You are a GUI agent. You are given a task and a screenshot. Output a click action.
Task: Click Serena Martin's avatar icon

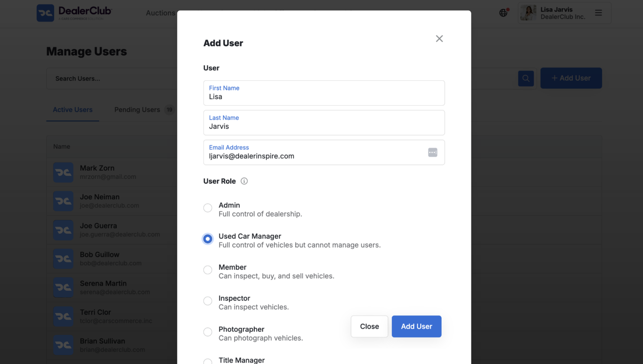[x=63, y=287]
